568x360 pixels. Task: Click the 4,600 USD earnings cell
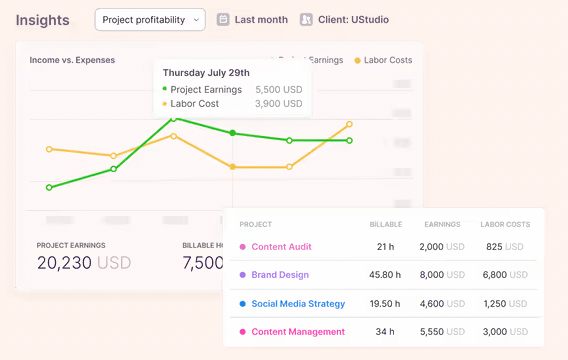point(442,304)
